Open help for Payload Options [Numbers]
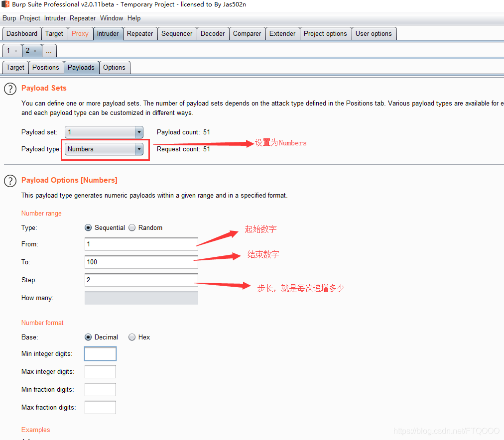This screenshot has height=440, width=504. tap(10, 181)
